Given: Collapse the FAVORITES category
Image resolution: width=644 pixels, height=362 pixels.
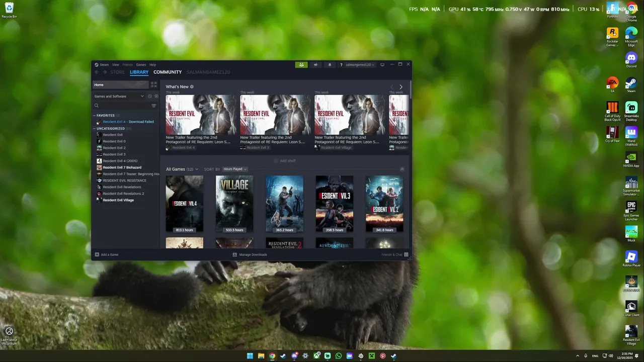Looking at the screenshot, I should [x=94, y=116].
